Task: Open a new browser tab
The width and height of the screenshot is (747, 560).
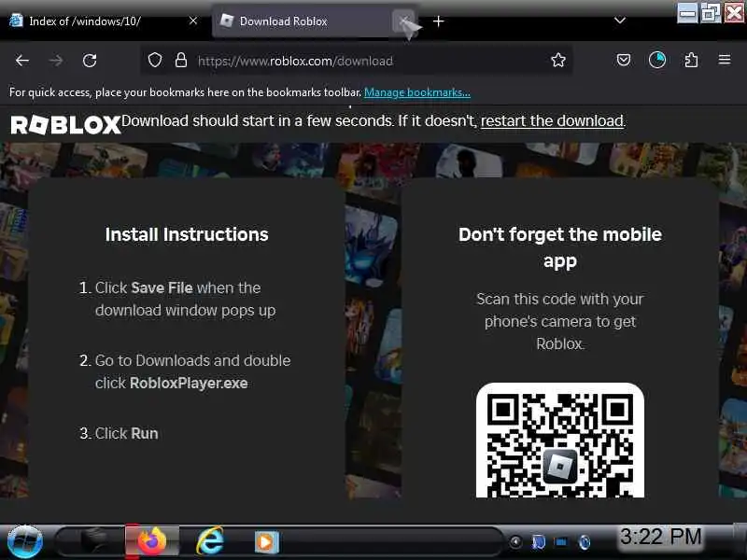Action: 438,21
